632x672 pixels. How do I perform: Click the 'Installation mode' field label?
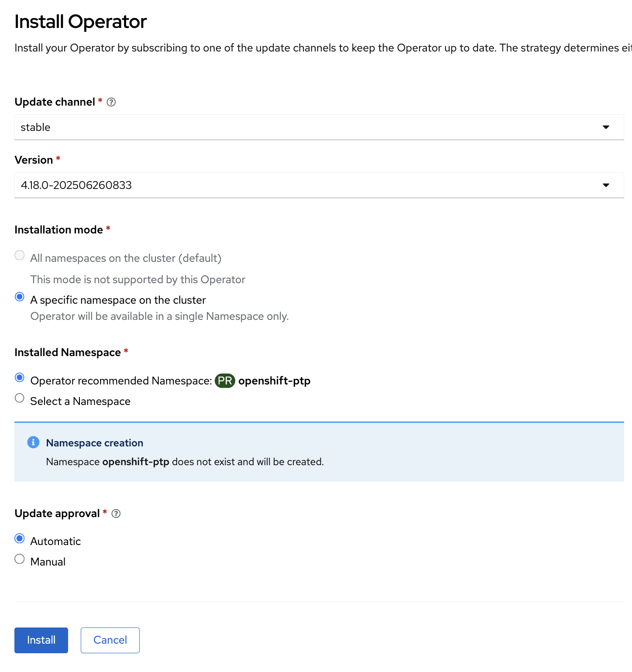pyautogui.click(x=58, y=230)
